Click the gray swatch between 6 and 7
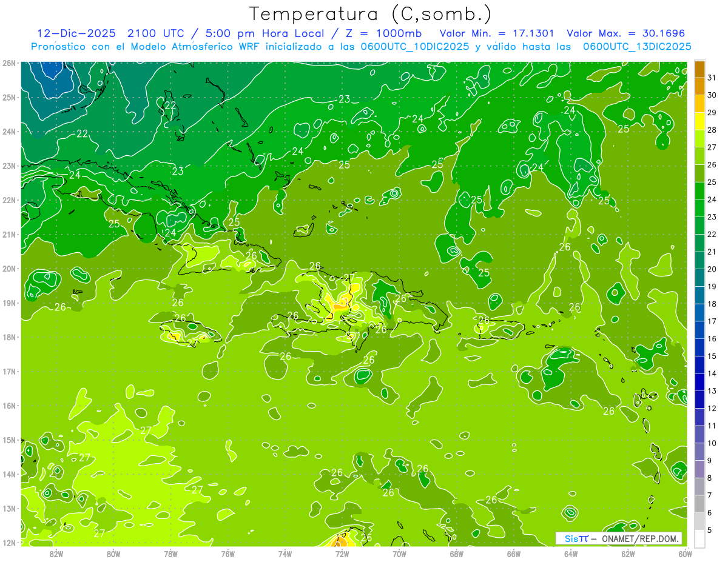This screenshot has width=728, height=562. [x=699, y=504]
